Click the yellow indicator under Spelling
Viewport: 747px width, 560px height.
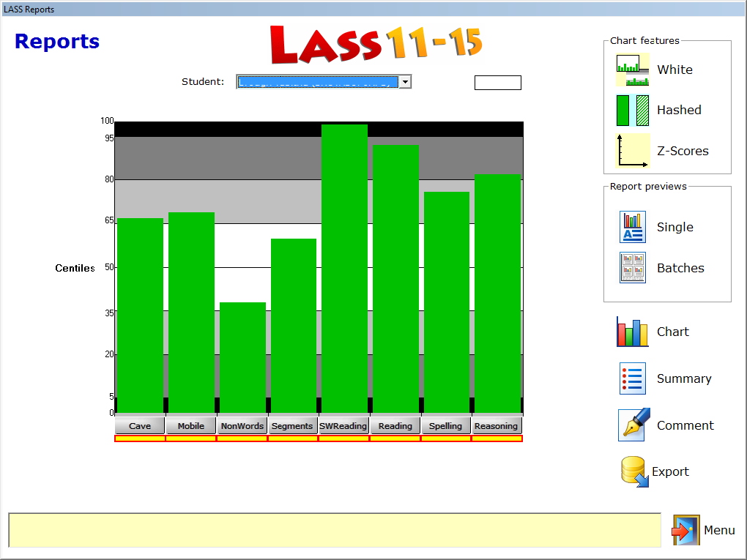point(446,438)
